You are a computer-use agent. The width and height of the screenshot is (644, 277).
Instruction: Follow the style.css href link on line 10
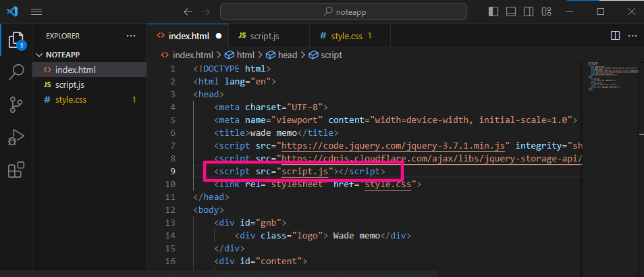pos(387,184)
